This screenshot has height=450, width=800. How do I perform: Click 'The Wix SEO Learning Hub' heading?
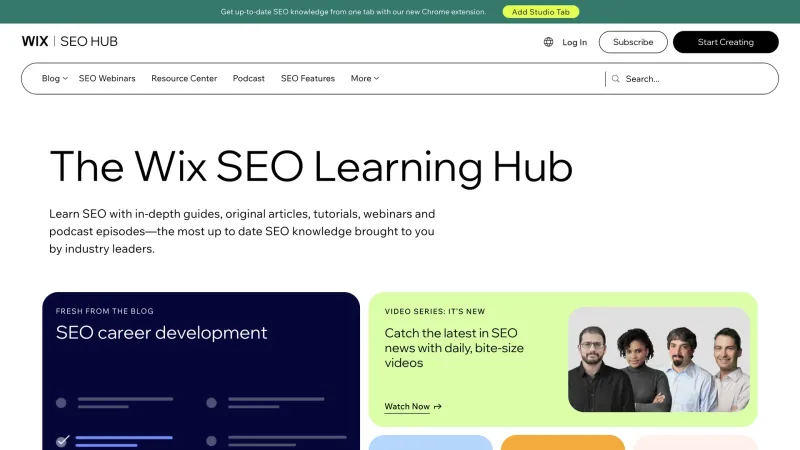pyautogui.click(x=311, y=166)
